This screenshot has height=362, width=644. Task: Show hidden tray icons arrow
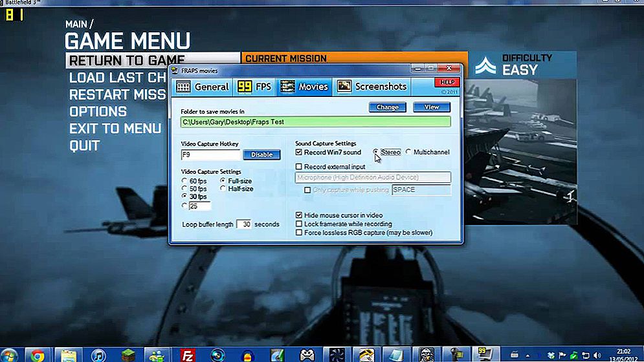[527, 356]
